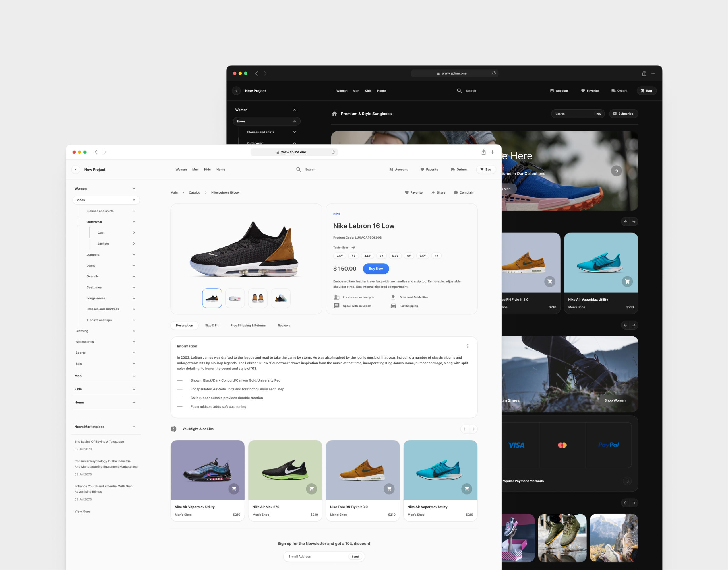
Task: Expand Accessories category
Action: click(x=134, y=342)
